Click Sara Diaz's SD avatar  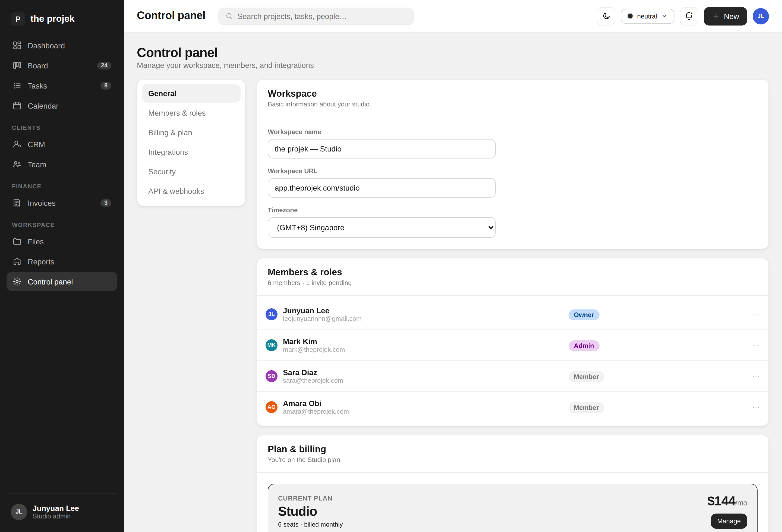click(x=271, y=376)
